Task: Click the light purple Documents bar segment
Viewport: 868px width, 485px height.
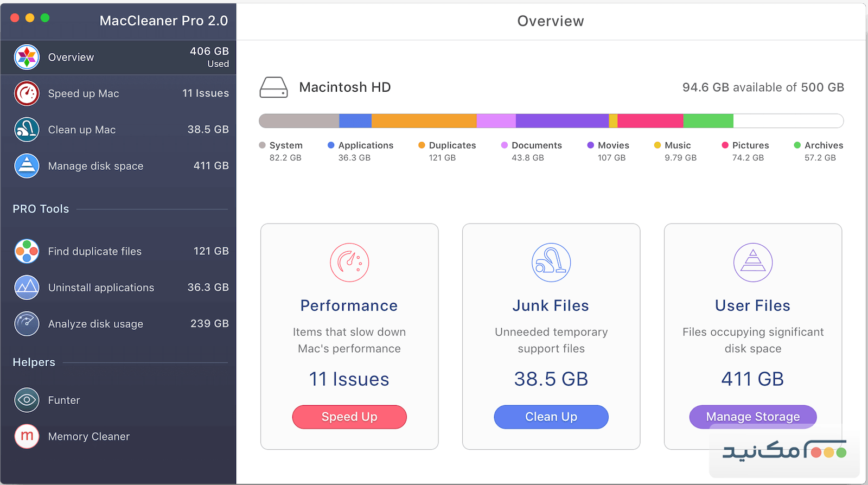Action: (x=496, y=121)
